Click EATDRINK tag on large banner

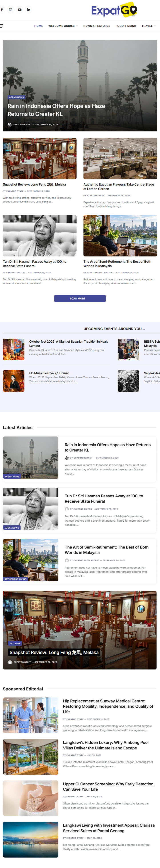coord(15,643)
